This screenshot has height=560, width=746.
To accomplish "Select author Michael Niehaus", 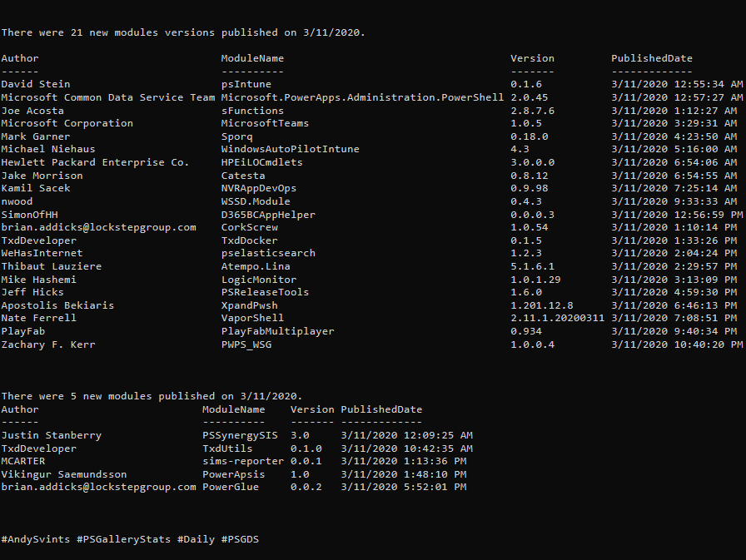I will tap(48, 149).
